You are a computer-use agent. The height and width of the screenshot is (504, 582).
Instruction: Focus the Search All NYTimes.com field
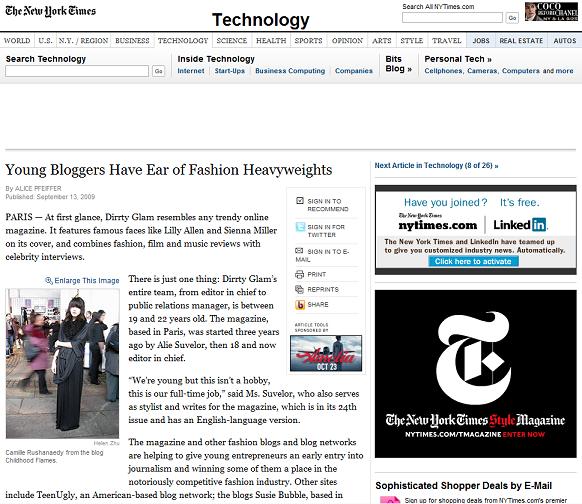pyautogui.click(x=452, y=17)
